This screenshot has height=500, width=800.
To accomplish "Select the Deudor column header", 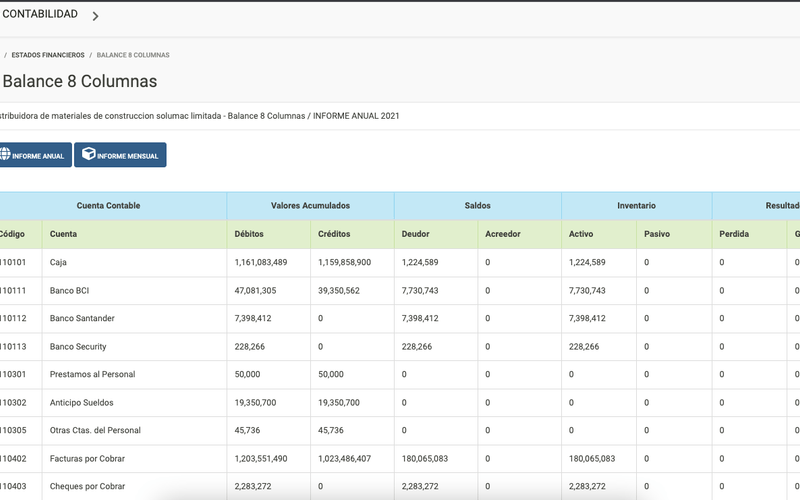I will [x=415, y=234].
